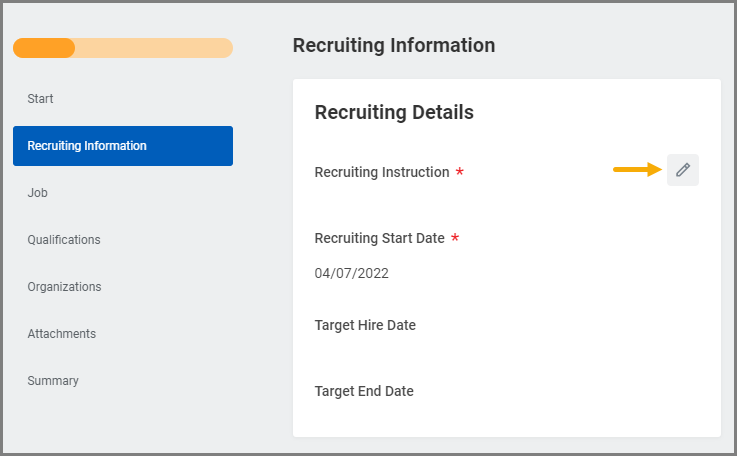Edit the Recruiting Instruction with the pencil icon
This screenshot has width=737, height=456.
[x=683, y=170]
